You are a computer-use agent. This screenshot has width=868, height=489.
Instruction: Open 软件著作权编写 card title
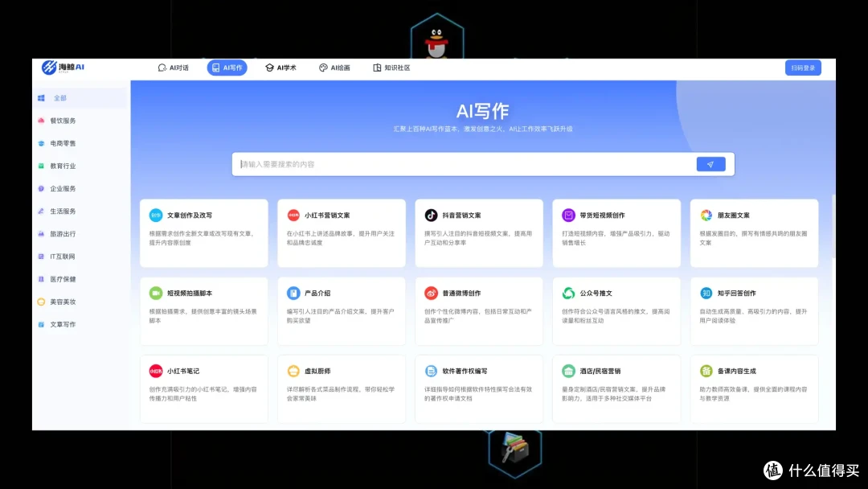(465, 372)
